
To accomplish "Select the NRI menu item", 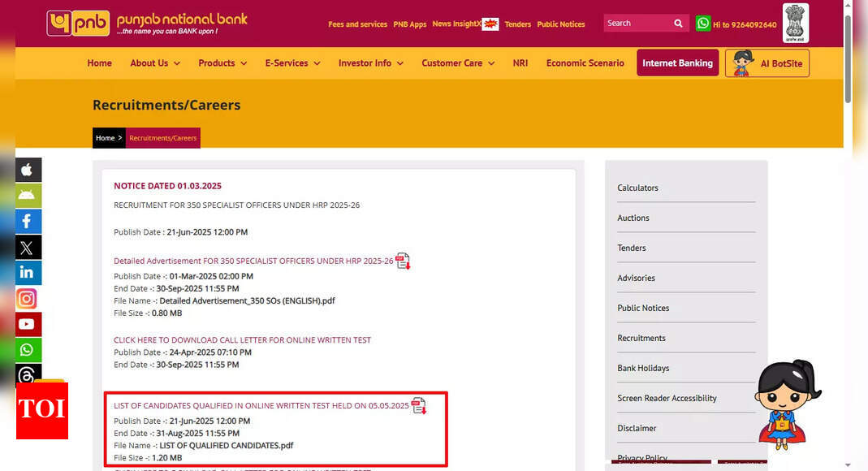I will tap(520, 63).
